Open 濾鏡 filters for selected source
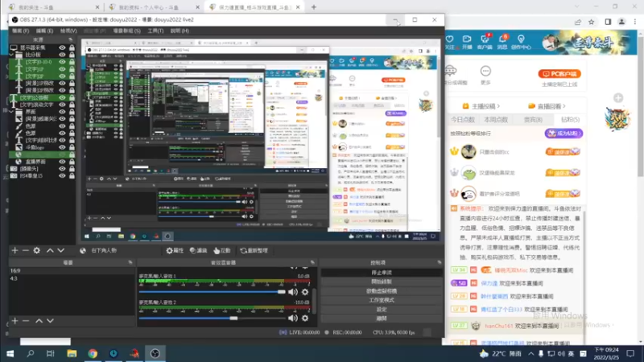Screen dimensions: 644x362 pyautogui.click(x=199, y=250)
